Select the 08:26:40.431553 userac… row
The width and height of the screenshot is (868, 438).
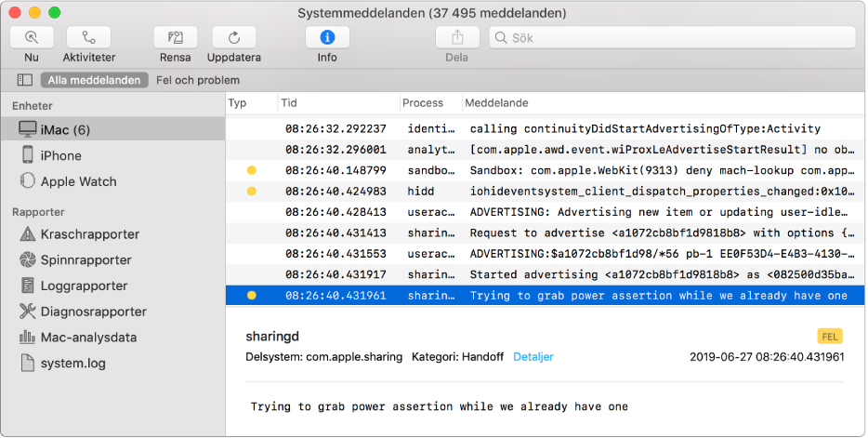(x=545, y=254)
